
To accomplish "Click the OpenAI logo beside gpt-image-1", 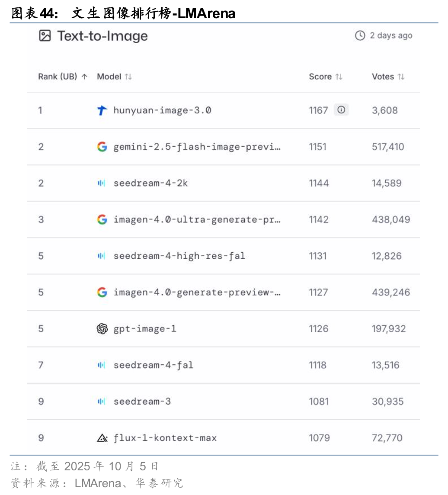I will coord(102,329).
